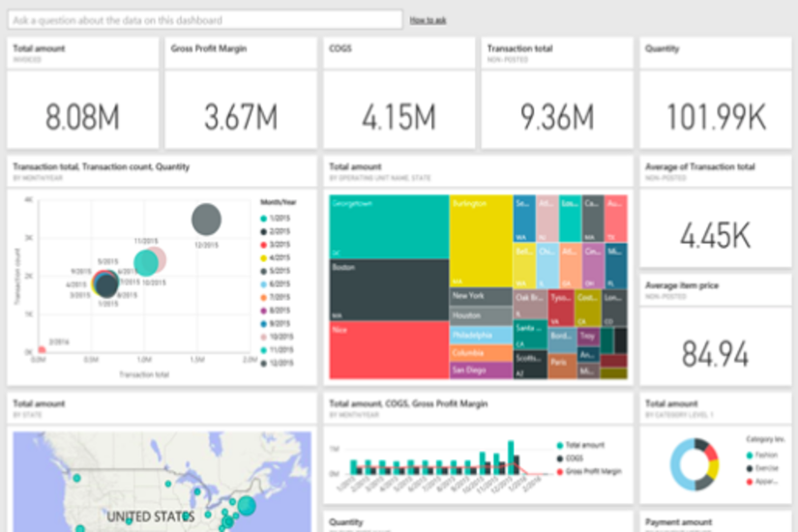The image size is (798, 532).
Task: Select the 1/2015 legend color dot
Action: 264,219
